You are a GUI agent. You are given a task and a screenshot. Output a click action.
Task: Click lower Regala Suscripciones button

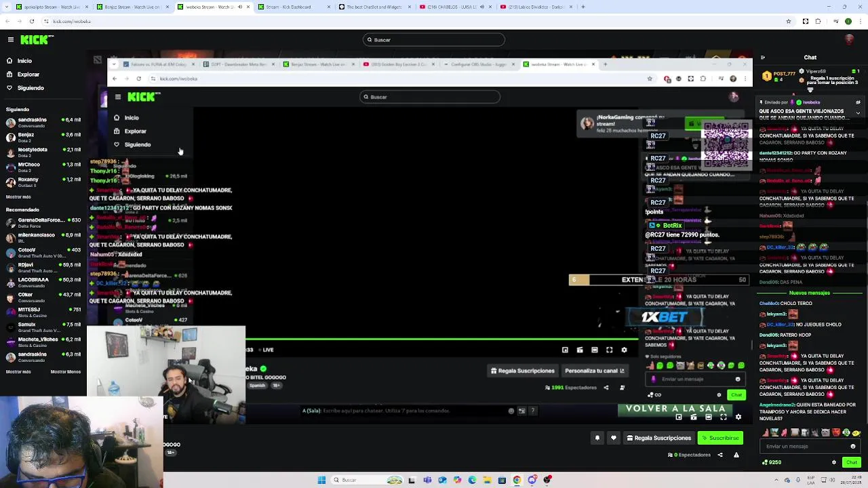[658, 438]
